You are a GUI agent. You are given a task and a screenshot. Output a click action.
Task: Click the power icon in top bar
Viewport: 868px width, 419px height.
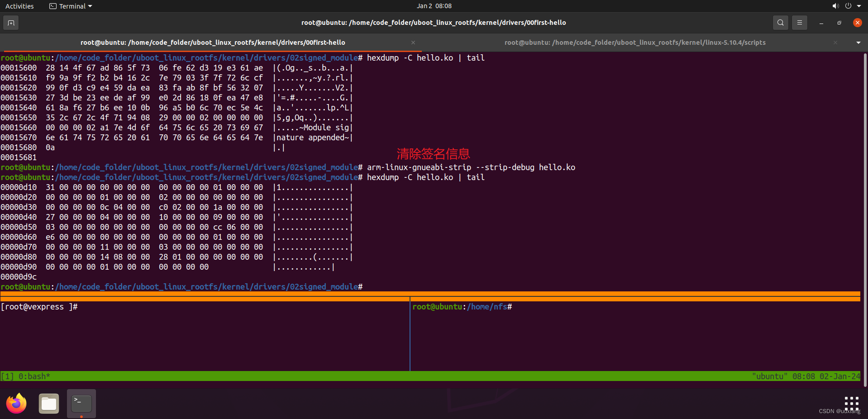848,6
